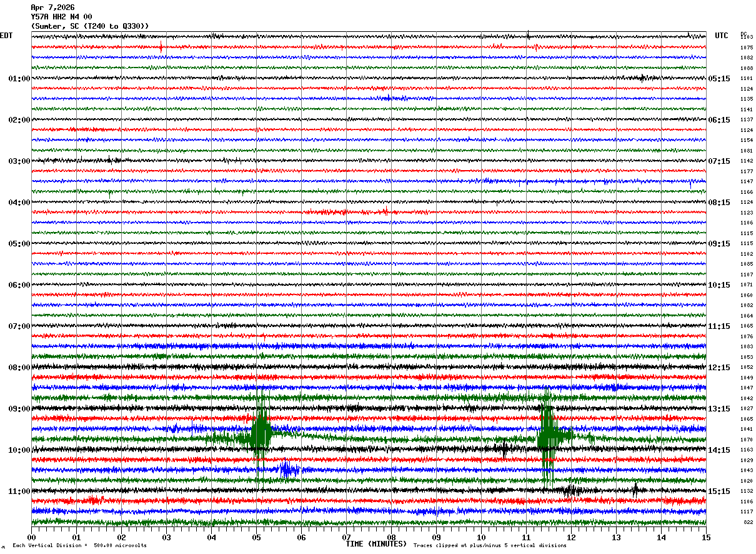Click the 12:15 UTC time label
This screenshot has width=756, height=554.
pos(719,368)
